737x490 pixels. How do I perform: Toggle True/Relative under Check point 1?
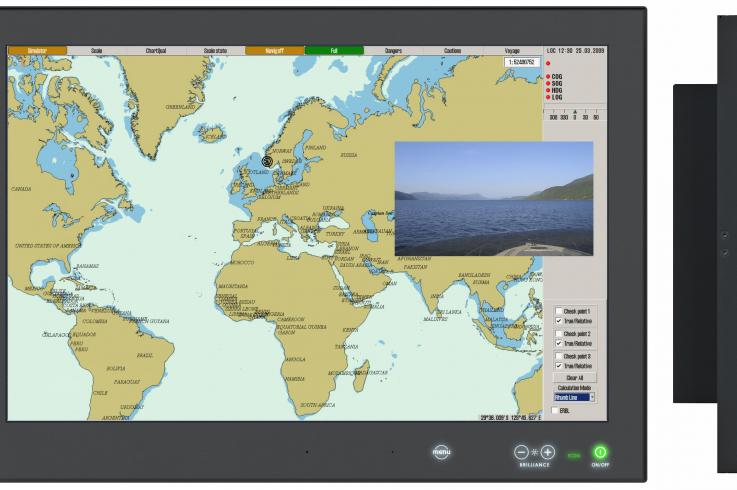[x=558, y=321]
